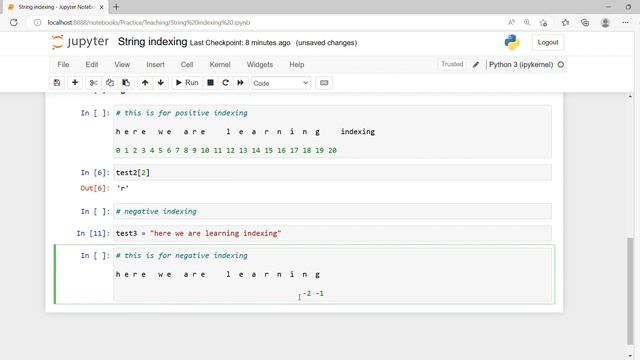Click the scrollbar down arrow
The width and height of the screenshot is (640, 360).
(x=631, y=356)
